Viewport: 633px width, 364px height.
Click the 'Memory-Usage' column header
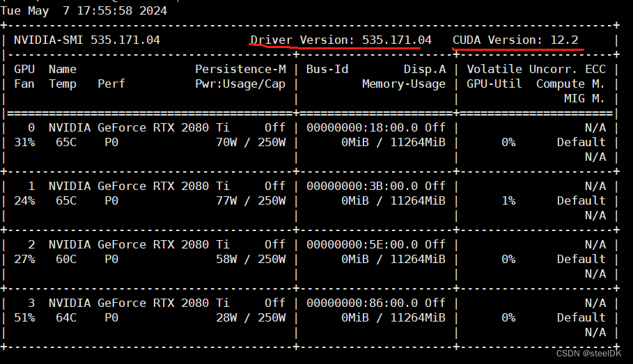pos(404,84)
